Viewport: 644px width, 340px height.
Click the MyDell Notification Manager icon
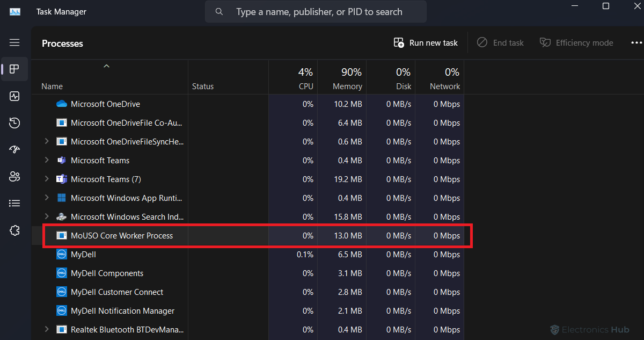click(62, 310)
